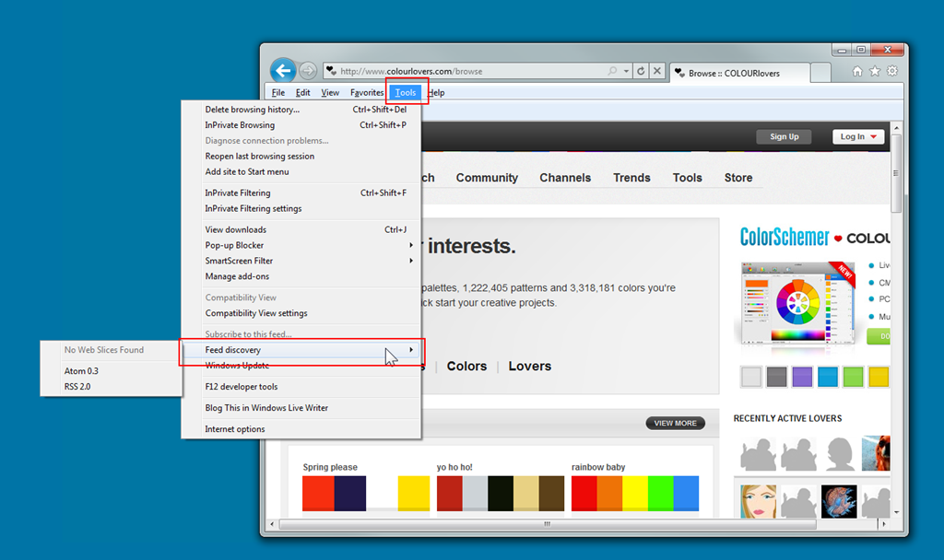
Task: Open the Store nav link
Action: pos(738,178)
